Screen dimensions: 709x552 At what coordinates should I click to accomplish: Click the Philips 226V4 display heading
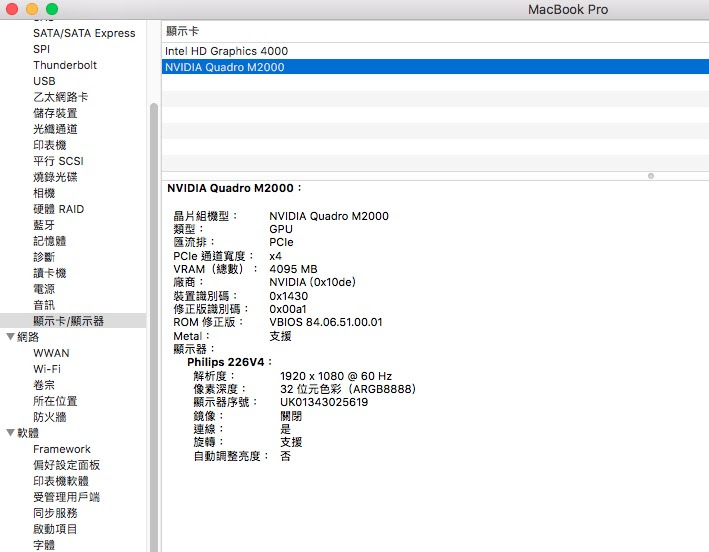(x=230, y=362)
